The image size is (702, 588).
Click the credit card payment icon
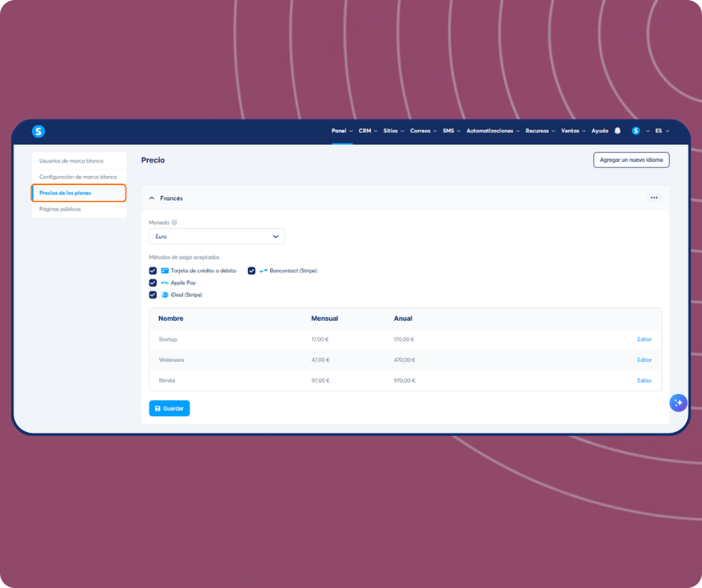pyautogui.click(x=165, y=271)
